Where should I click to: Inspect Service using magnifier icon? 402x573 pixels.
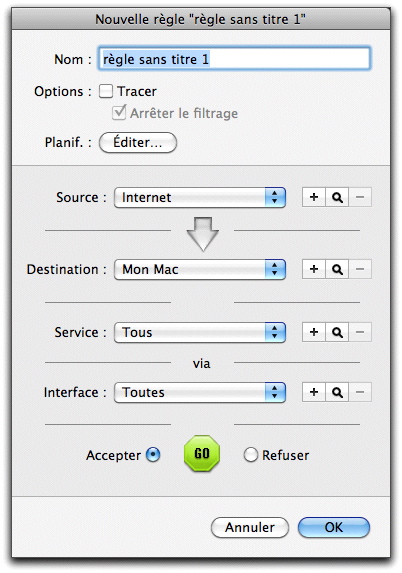tap(337, 332)
